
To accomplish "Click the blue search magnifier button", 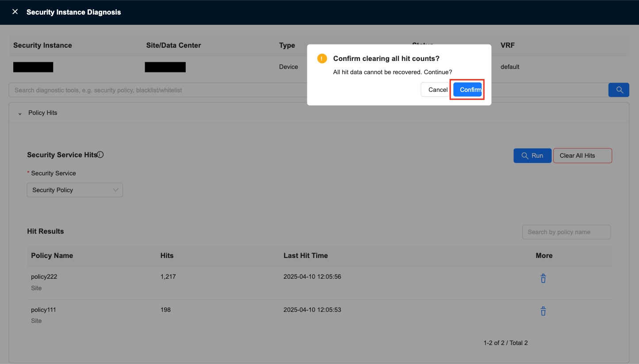I will tap(619, 90).
